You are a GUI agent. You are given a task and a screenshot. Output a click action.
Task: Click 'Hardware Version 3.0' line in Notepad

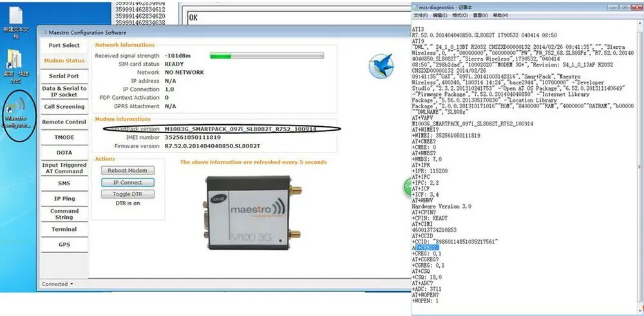[x=442, y=207]
